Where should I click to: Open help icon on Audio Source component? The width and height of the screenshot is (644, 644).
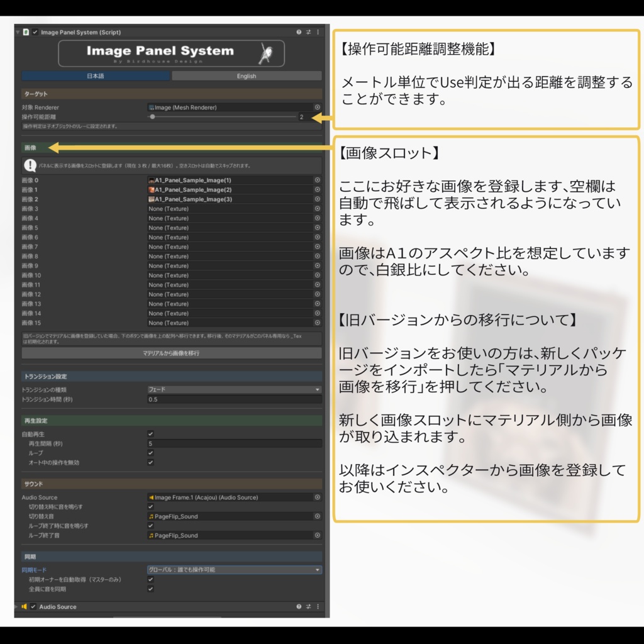[x=299, y=607]
